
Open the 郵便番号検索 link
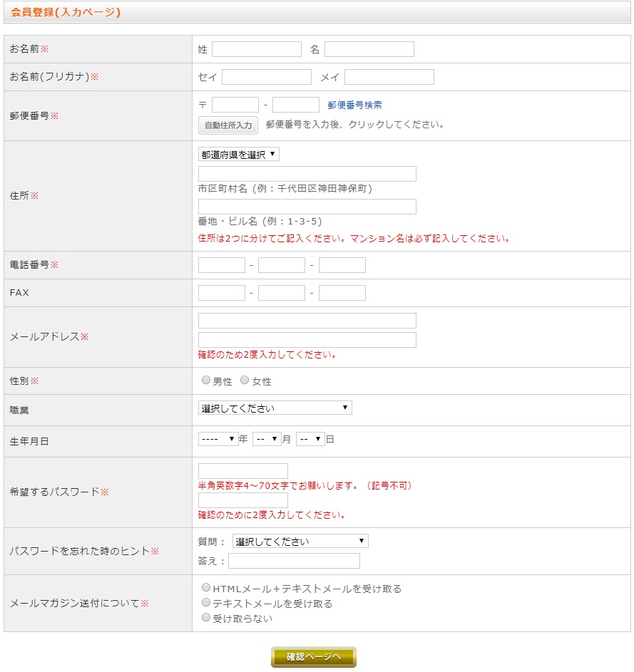(354, 105)
